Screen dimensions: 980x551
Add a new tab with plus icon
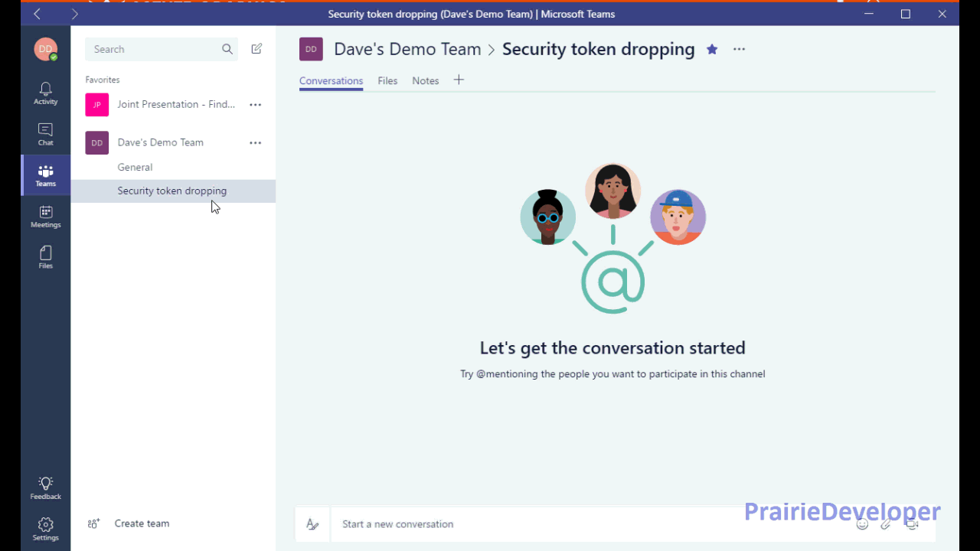tap(459, 80)
